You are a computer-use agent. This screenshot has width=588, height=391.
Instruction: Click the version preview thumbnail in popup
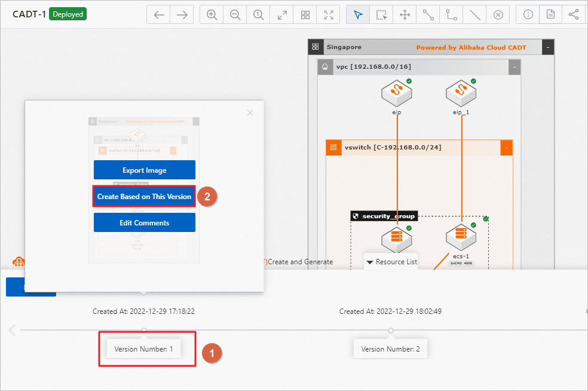[x=144, y=190]
